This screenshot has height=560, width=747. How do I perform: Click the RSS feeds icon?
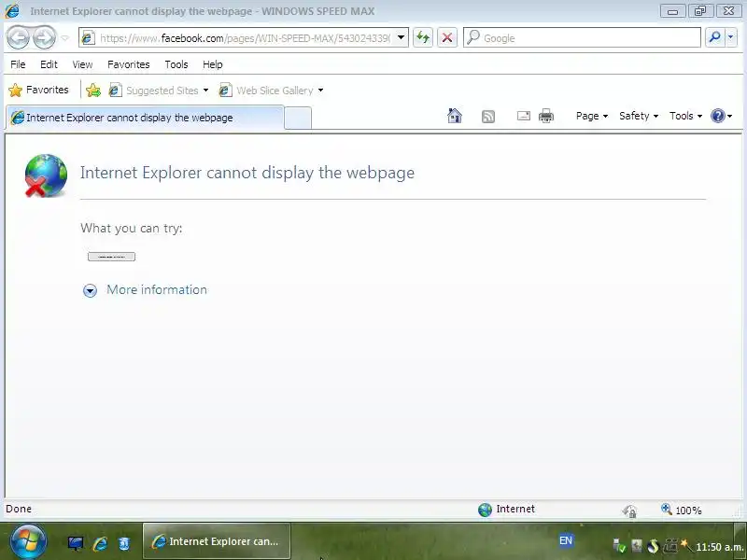(x=488, y=116)
